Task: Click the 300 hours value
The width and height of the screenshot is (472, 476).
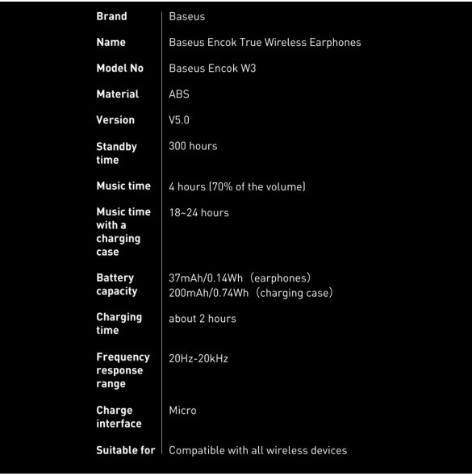Action: (x=193, y=146)
